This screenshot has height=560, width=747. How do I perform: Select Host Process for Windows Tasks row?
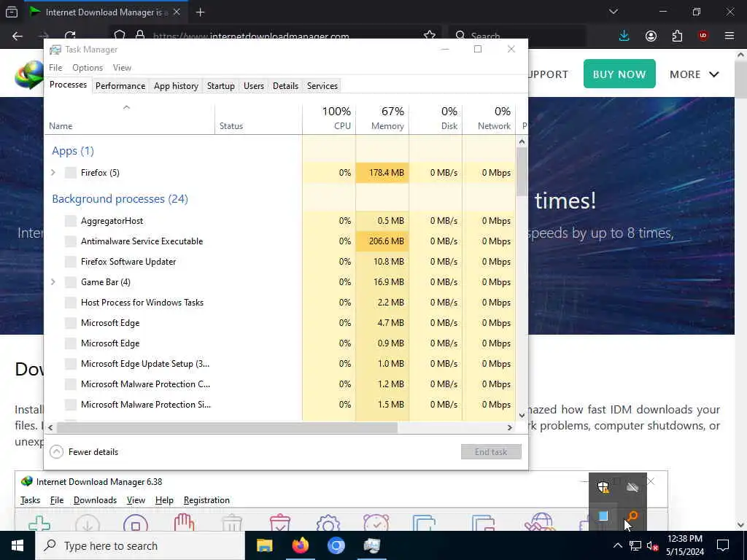tap(279, 303)
